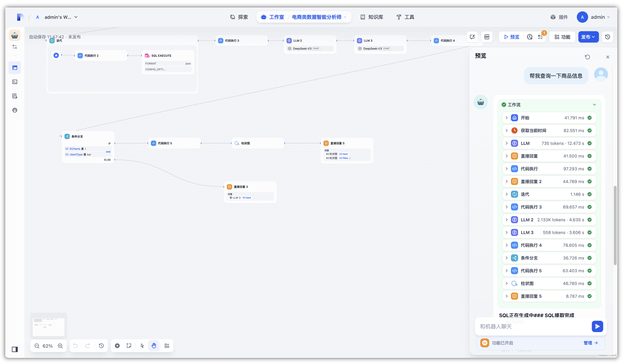
Task: Click the organize nodes grid icon
Action: (167, 346)
